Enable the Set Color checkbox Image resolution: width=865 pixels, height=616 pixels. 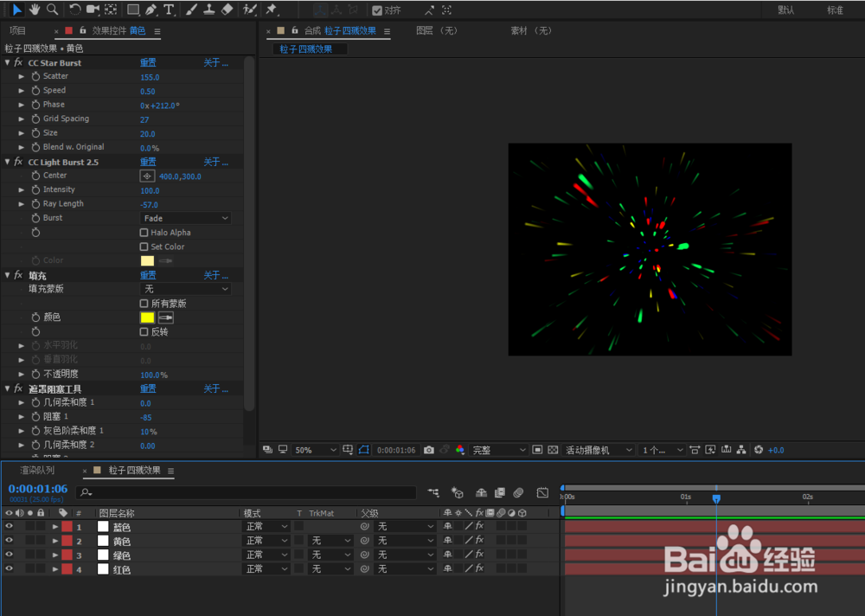point(144,247)
